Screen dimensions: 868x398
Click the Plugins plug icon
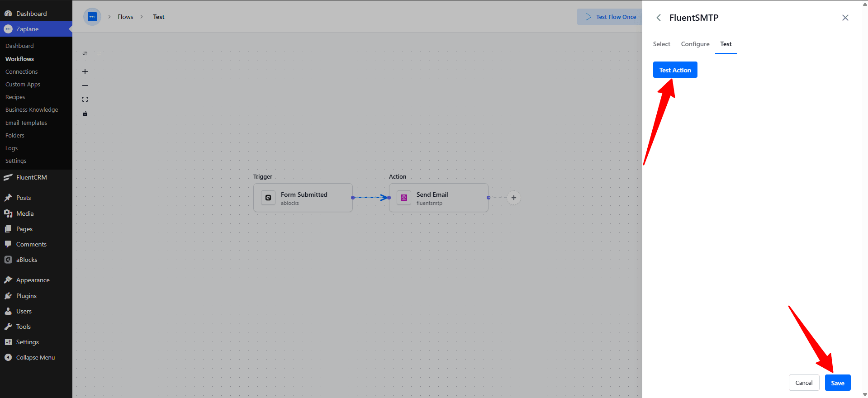[8, 296]
